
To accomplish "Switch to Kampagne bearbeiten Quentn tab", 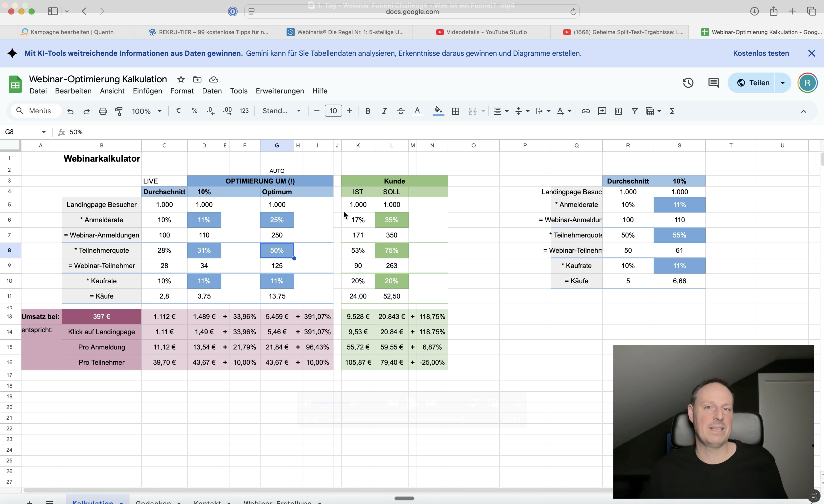I will [68, 32].
